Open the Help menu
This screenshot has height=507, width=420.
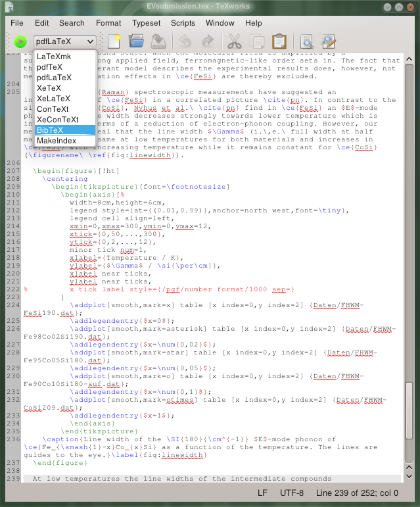[x=253, y=23]
